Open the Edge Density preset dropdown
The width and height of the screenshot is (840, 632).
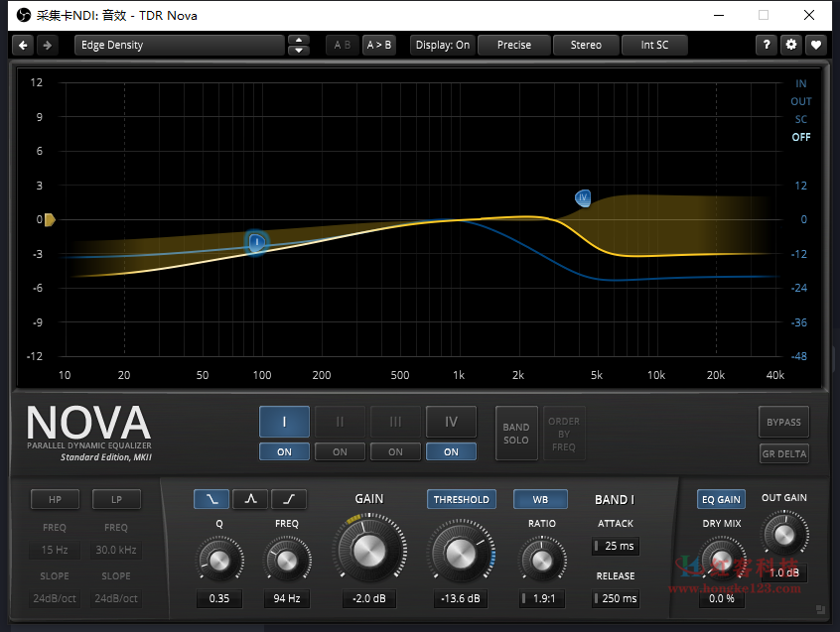pos(180,45)
